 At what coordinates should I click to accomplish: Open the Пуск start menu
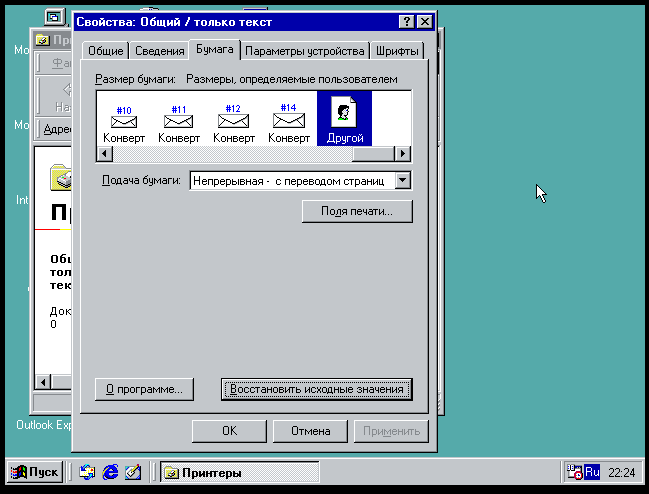[x=35, y=472]
